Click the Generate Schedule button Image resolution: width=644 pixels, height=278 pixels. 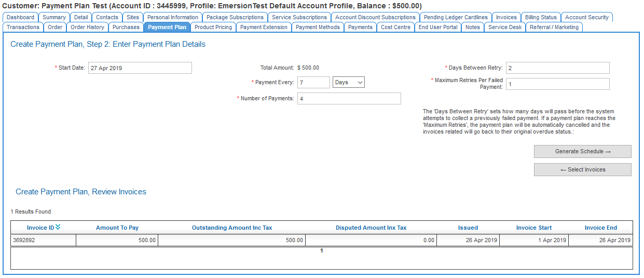click(x=582, y=151)
